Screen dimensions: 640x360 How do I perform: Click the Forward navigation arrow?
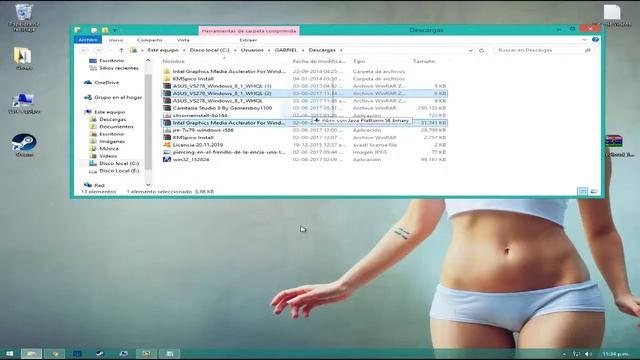click(x=98, y=50)
